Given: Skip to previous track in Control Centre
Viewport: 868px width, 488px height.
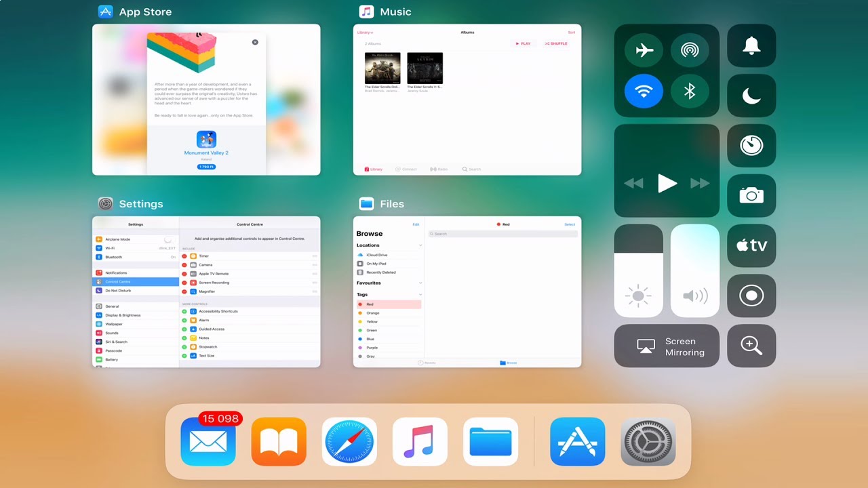Looking at the screenshot, I should 633,183.
